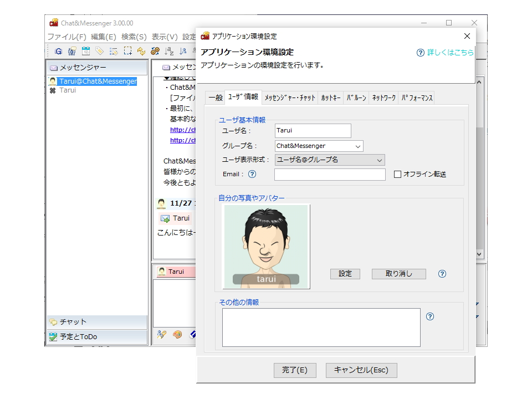
Task: Open the calendar icon in the toolbar
Action: pos(86,50)
